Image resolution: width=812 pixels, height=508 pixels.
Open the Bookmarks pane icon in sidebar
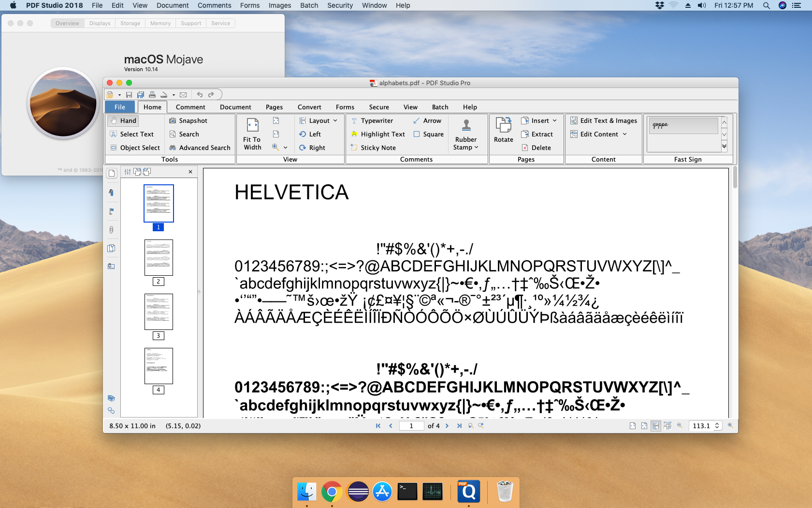[112, 193]
